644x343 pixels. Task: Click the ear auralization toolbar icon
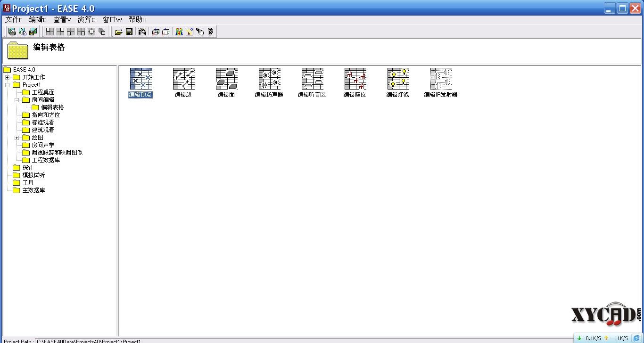point(210,32)
